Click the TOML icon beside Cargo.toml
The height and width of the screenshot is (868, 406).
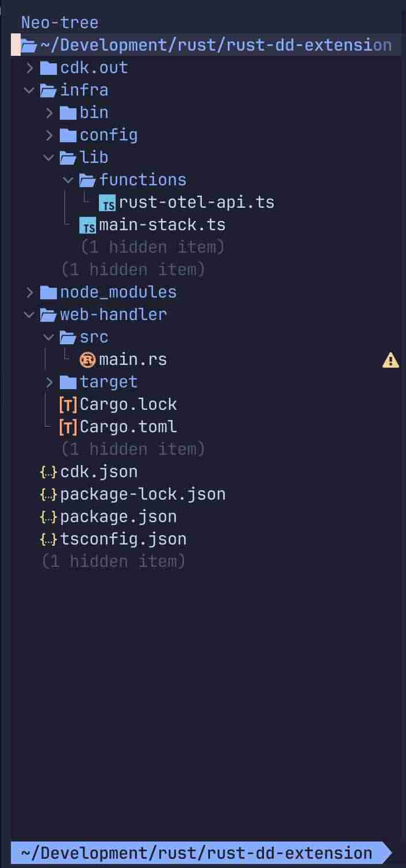[x=68, y=428]
